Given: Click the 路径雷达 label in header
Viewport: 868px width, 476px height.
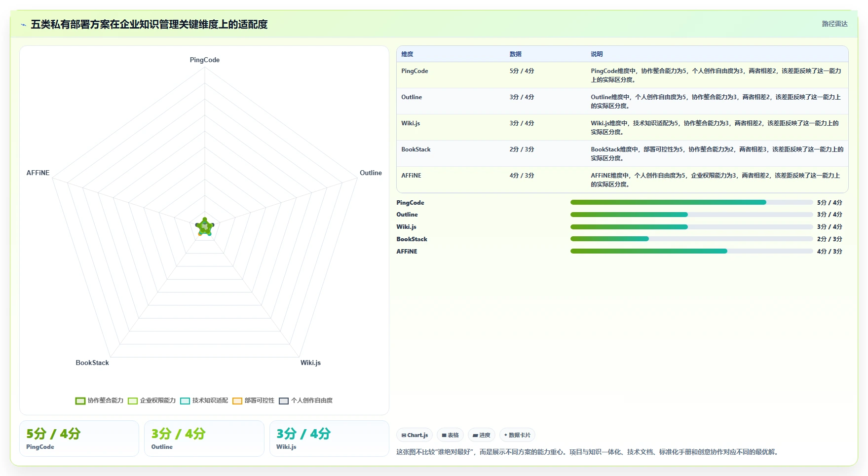Looking at the screenshot, I should tap(834, 24).
